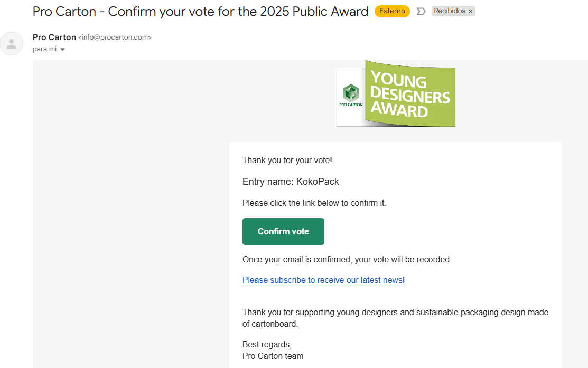Click the info@procarton.com sender address
The width and height of the screenshot is (588, 368).
115,37
